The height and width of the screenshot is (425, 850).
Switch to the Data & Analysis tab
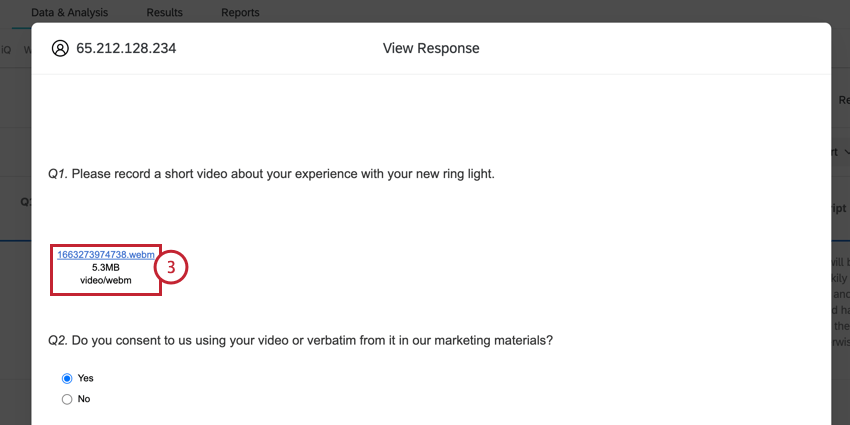[x=70, y=12]
